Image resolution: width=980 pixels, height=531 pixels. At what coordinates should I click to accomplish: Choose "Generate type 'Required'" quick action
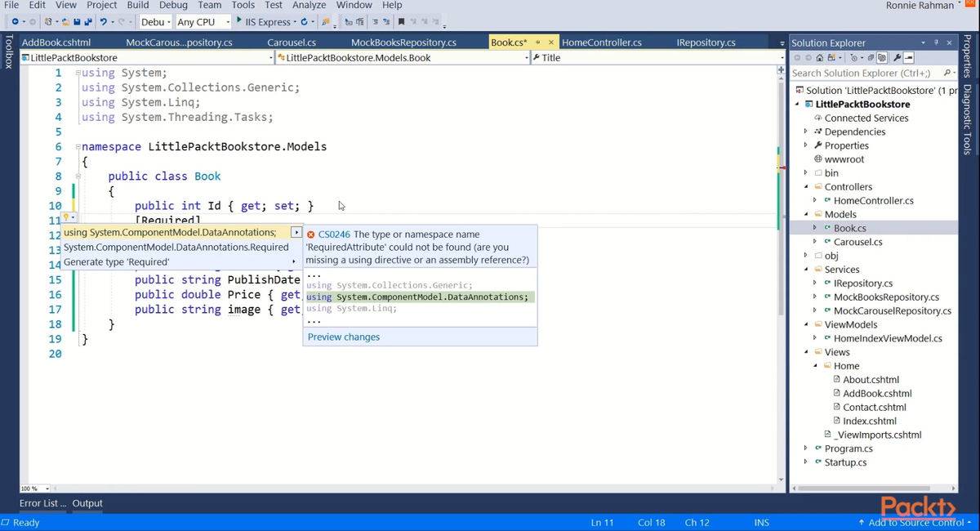(x=181, y=262)
